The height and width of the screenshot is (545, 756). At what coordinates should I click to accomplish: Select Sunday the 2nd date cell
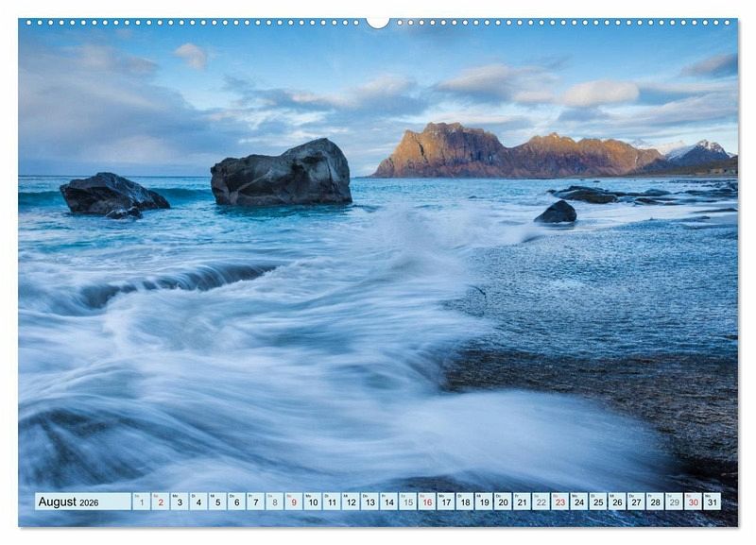tap(160, 502)
